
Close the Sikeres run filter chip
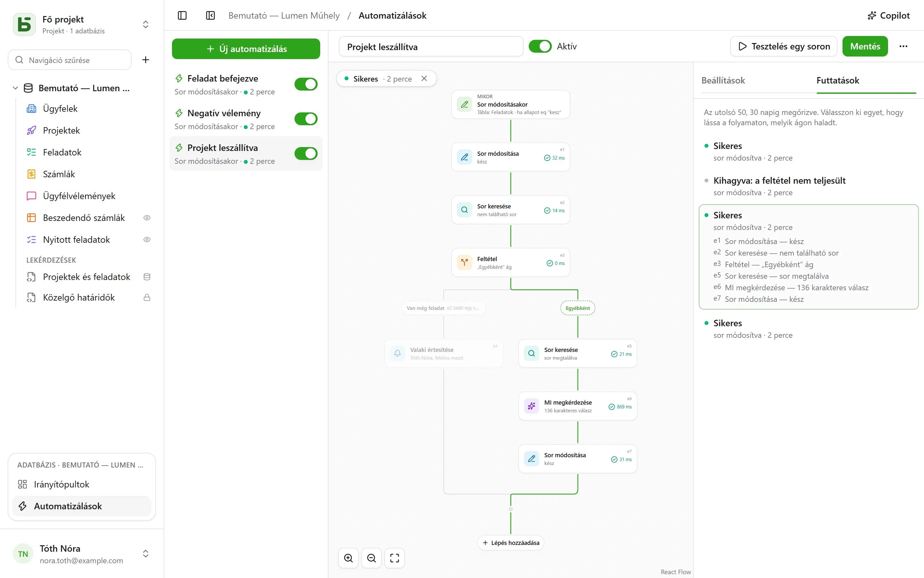tap(424, 78)
